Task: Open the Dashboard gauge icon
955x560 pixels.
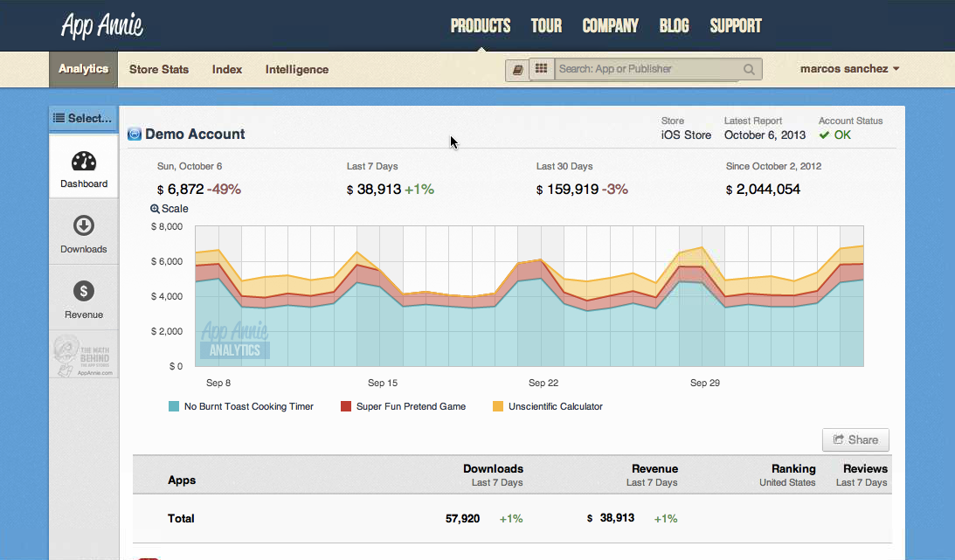Action: tap(83, 162)
